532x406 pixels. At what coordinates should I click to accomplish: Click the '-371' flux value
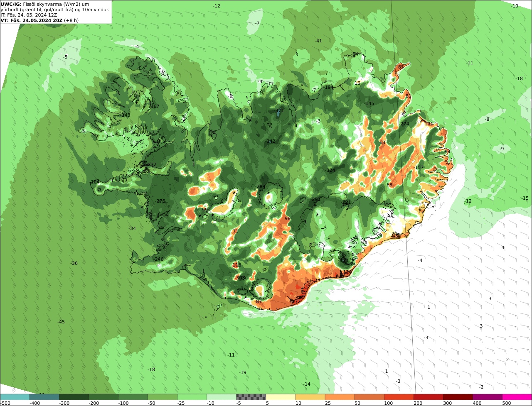click(279, 110)
